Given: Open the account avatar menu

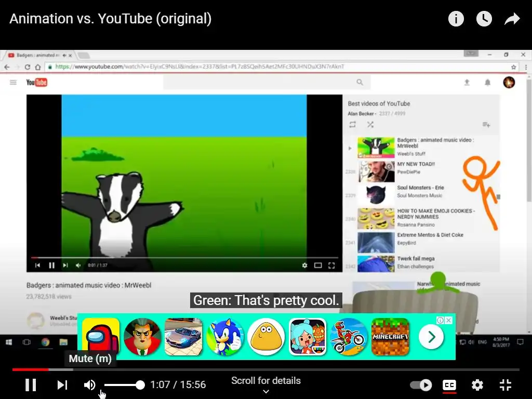Looking at the screenshot, I should (509, 82).
